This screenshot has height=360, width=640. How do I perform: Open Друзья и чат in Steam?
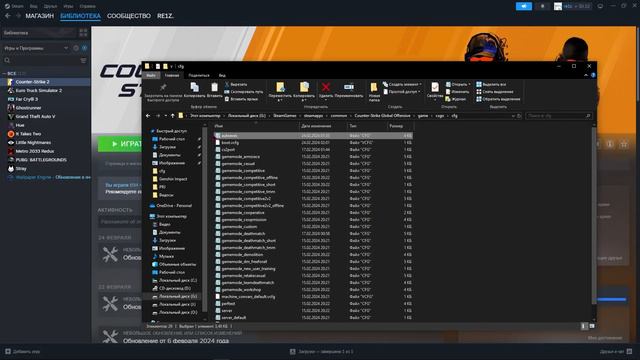coord(616,351)
